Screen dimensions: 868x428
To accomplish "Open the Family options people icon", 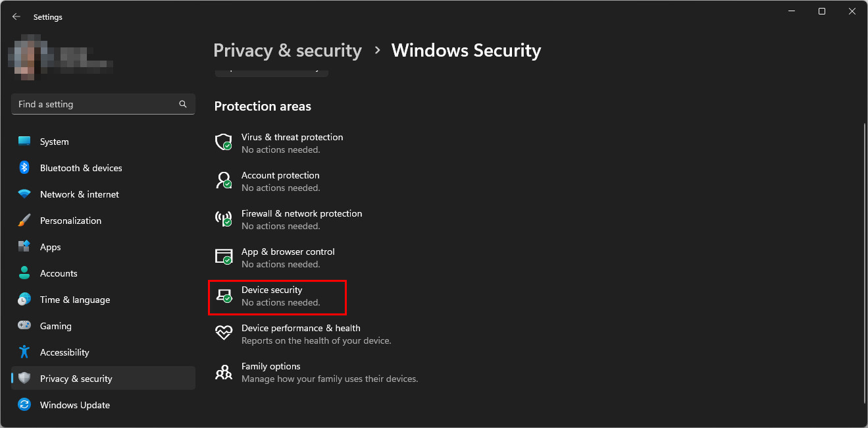I will point(224,372).
